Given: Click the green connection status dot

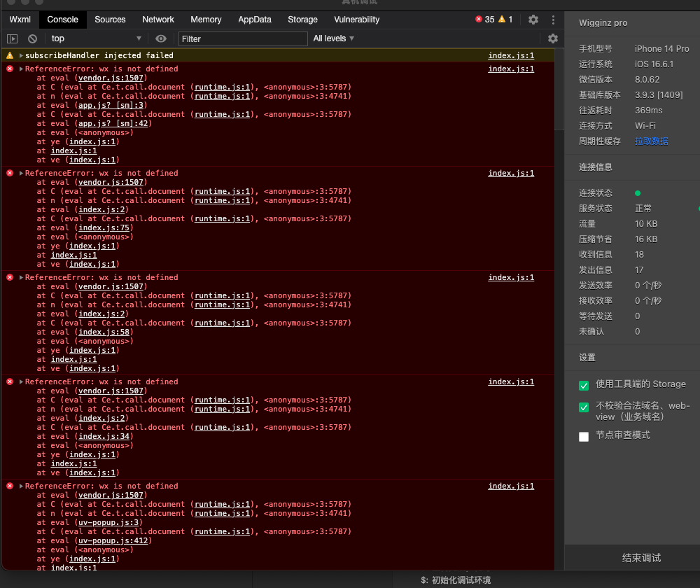Looking at the screenshot, I should tap(638, 193).
